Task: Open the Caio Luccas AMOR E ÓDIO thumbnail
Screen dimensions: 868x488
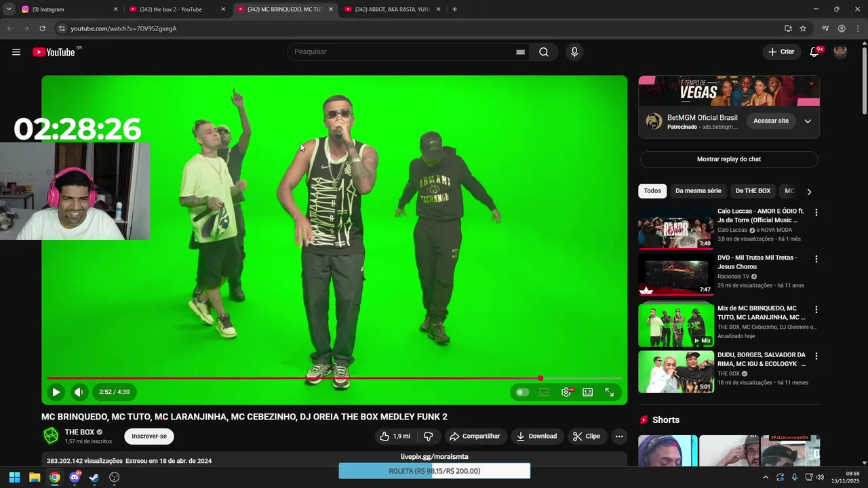Action: (676, 228)
